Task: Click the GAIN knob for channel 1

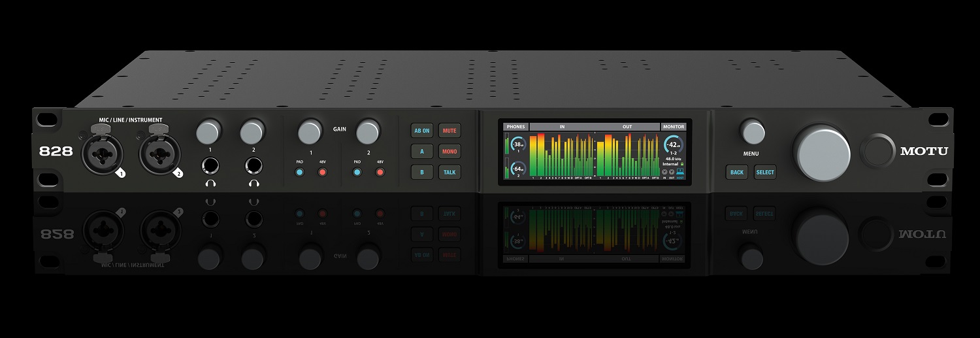Action: click(x=310, y=131)
